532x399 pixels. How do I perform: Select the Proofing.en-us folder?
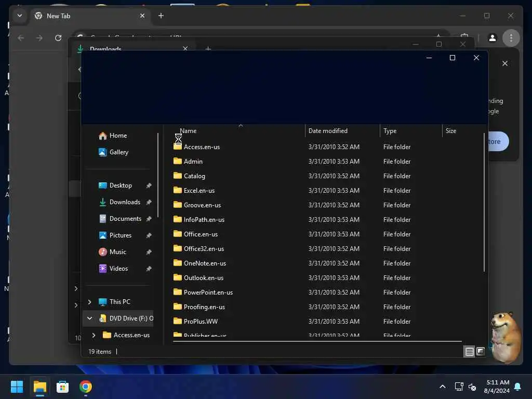(204, 308)
